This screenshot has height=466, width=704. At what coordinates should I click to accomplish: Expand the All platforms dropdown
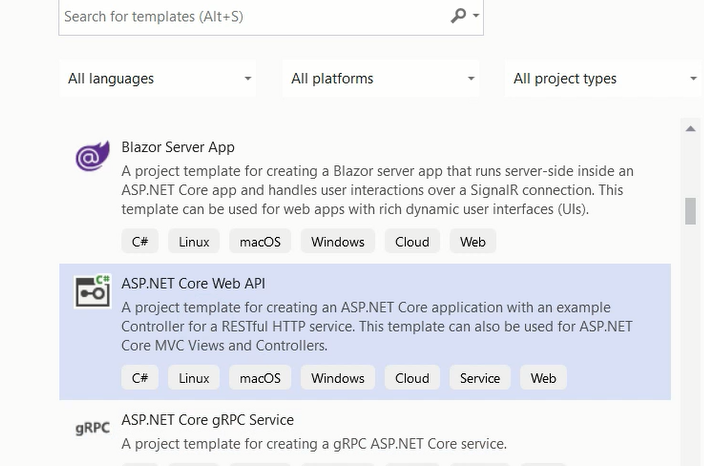pyautogui.click(x=381, y=79)
